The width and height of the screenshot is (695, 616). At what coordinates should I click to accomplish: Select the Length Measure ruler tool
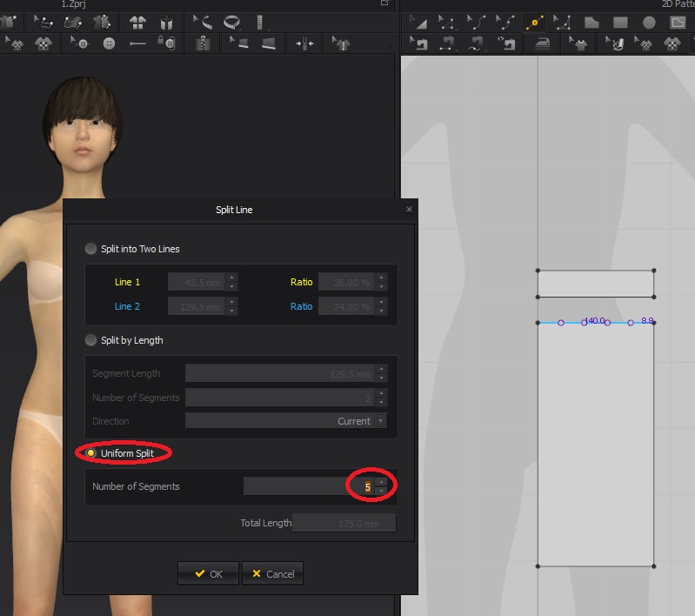click(260, 22)
